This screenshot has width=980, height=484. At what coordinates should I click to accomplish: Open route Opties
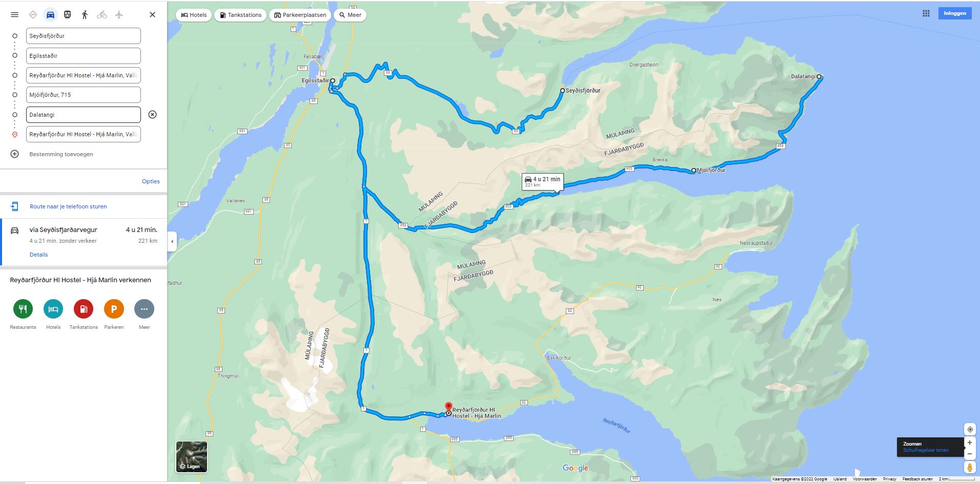pos(151,181)
